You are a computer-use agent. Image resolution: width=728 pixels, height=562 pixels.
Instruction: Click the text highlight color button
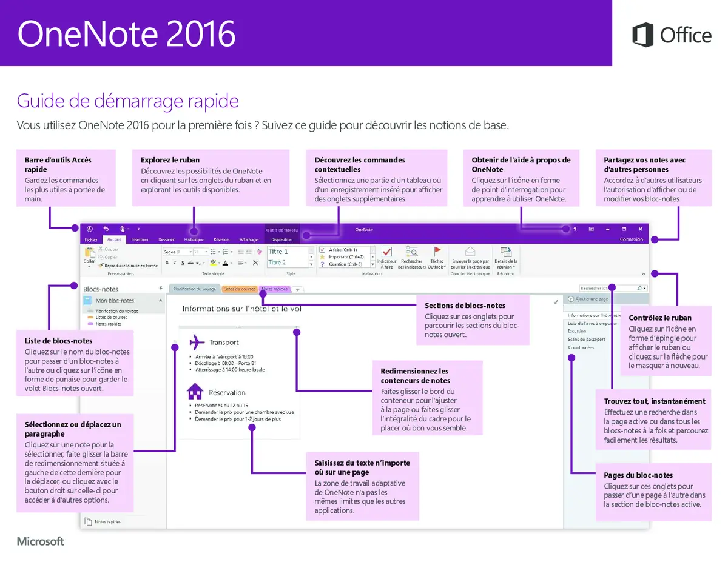tap(212, 263)
